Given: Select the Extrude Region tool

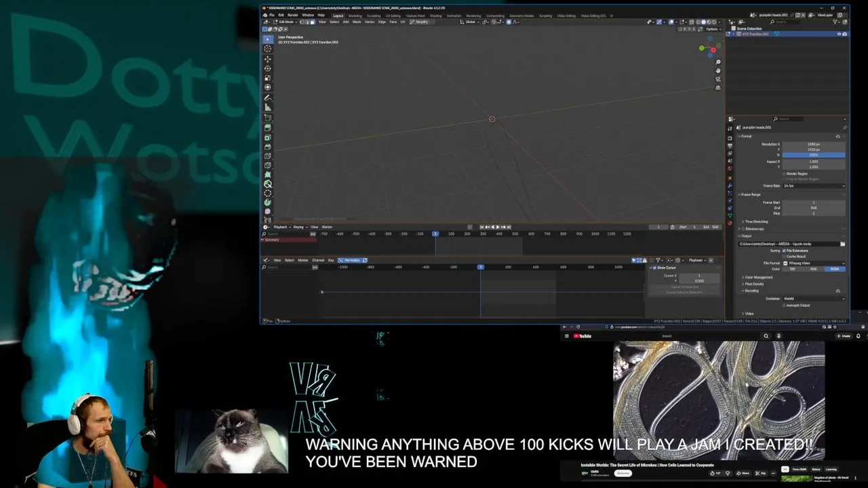Looking at the screenshot, I should [268, 128].
